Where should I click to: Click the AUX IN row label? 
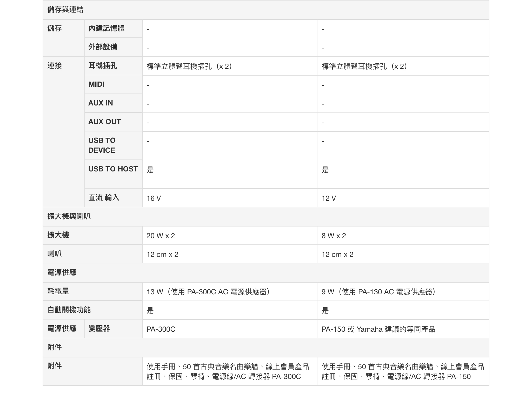(101, 103)
